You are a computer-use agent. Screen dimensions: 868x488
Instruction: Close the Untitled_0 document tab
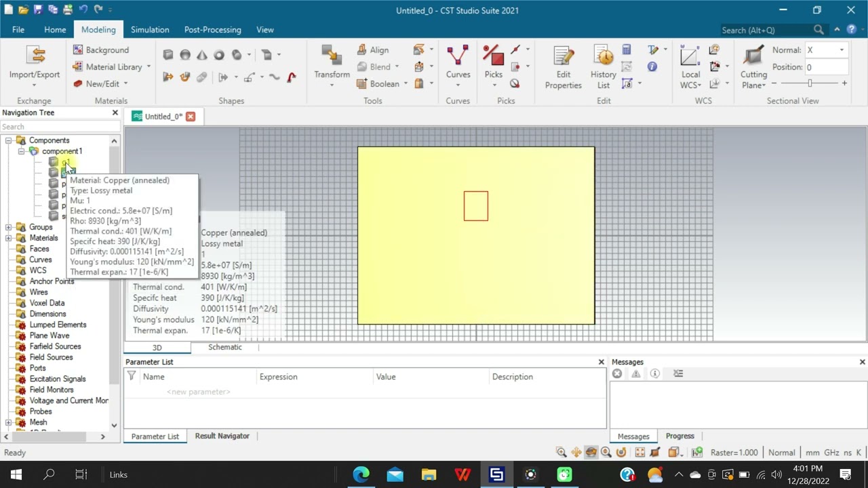(x=191, y=117)
